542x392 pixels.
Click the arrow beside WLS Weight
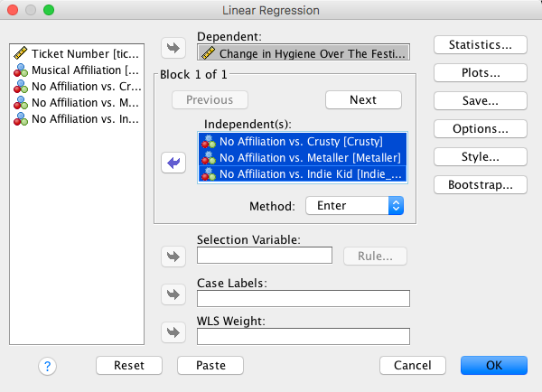[x=172, y=332]
